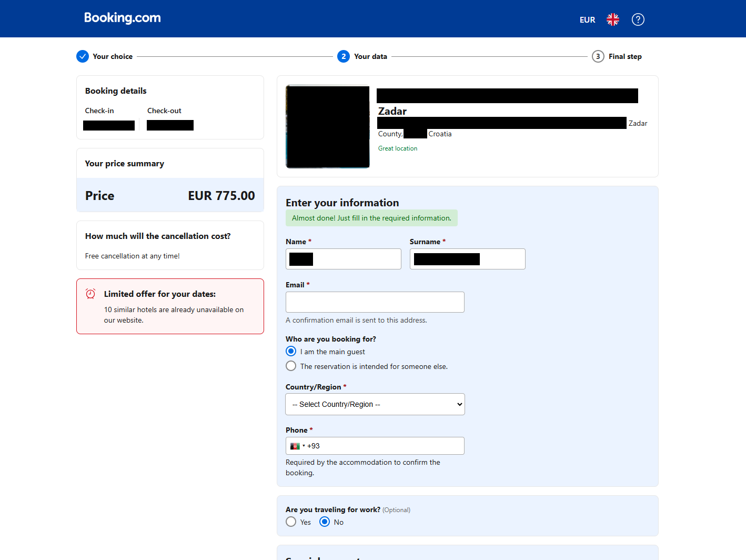Click Free cancellation at any time text
746x560 pixels.
(x=133, y=256)
